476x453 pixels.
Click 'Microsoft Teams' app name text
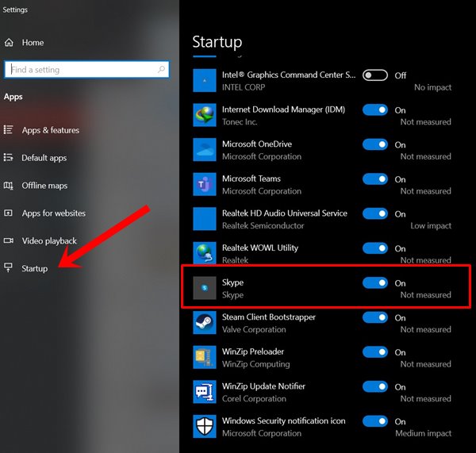[251, 179]
